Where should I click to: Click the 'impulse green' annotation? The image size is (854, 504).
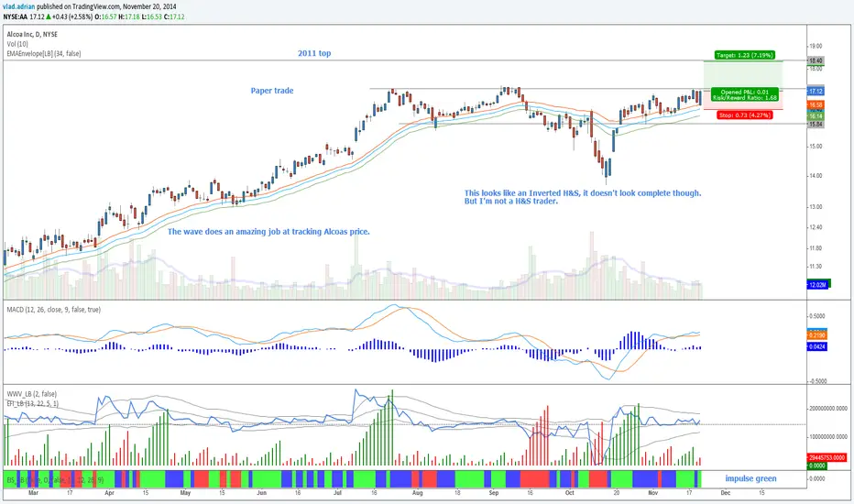tap(750, 478)
